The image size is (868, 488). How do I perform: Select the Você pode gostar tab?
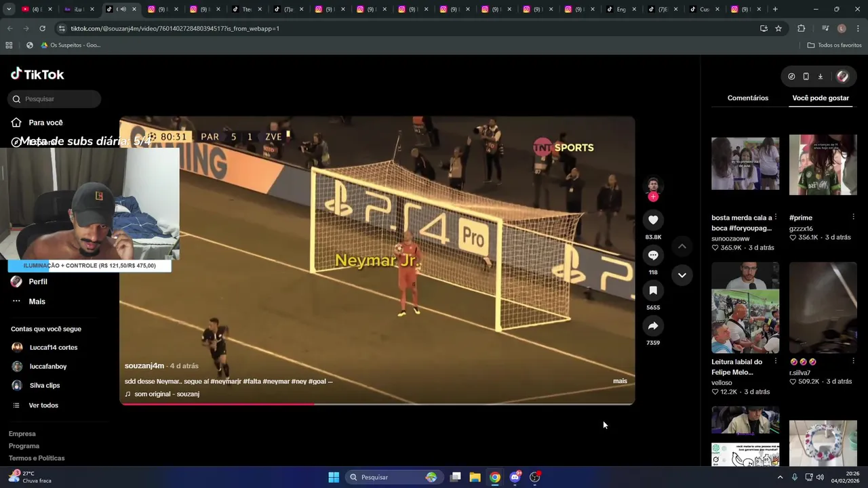click(821, 98)
